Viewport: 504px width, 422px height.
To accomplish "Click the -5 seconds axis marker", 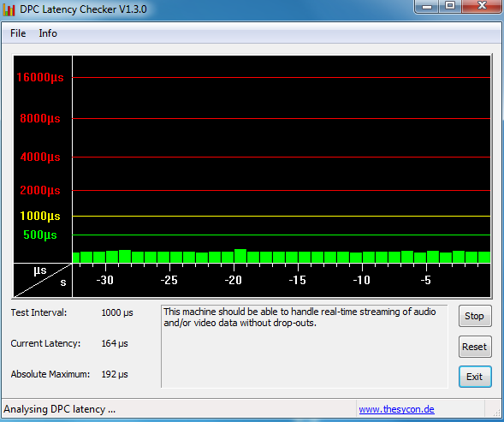I will (425, 280).
